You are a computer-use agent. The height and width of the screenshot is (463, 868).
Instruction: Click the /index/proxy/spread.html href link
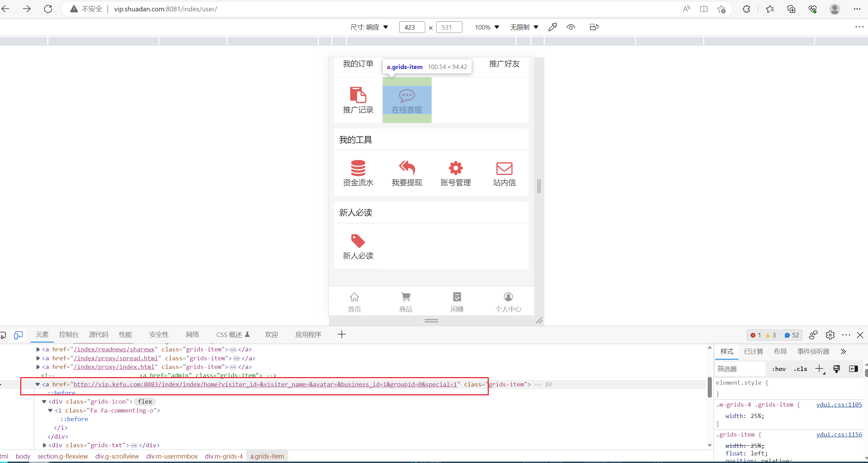point(116,358)
